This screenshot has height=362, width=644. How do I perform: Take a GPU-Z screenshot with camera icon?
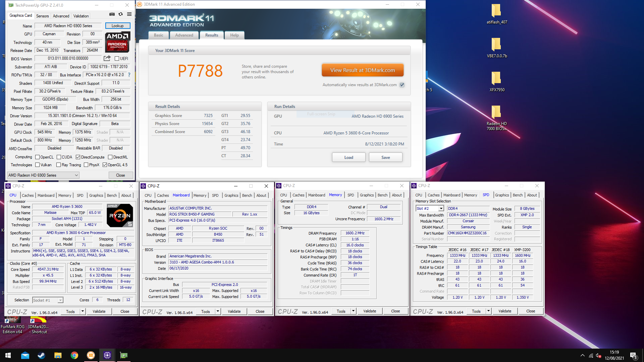point(112,14)
